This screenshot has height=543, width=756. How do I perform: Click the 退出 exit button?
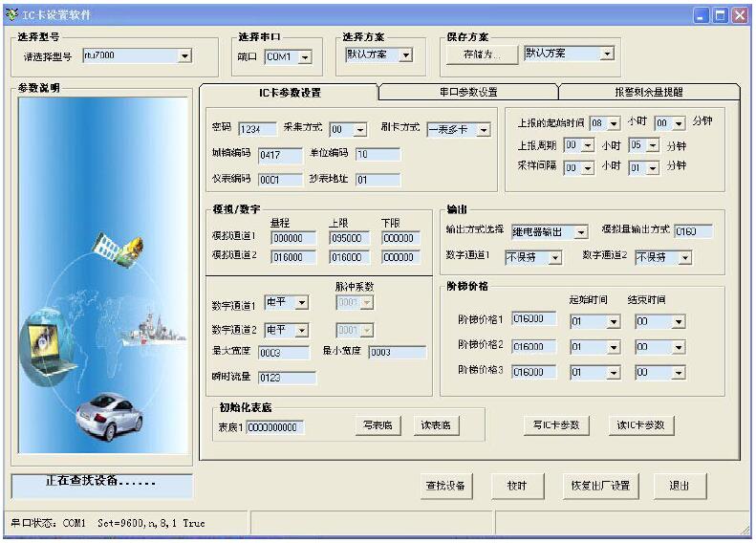click(x=680, y=486)
